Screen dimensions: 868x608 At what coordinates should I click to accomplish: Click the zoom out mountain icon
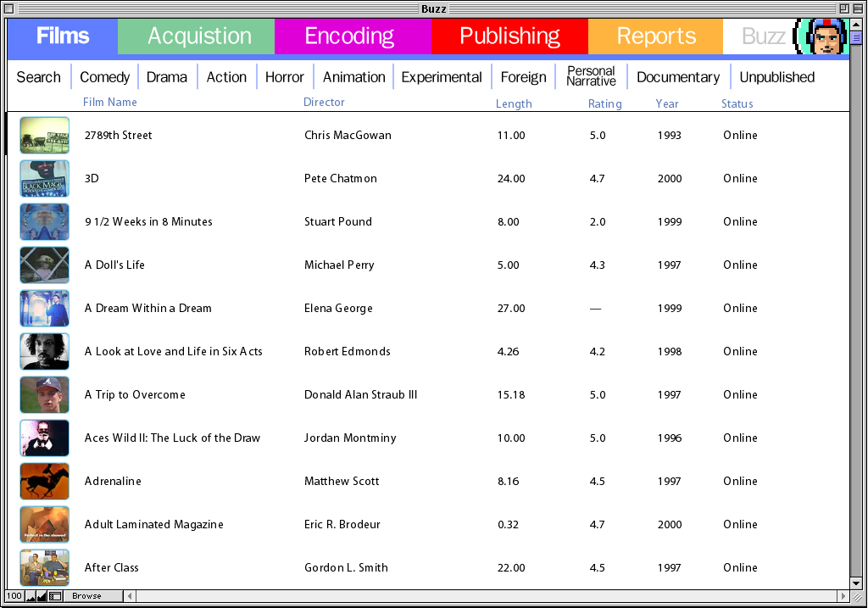pos(31,596)
